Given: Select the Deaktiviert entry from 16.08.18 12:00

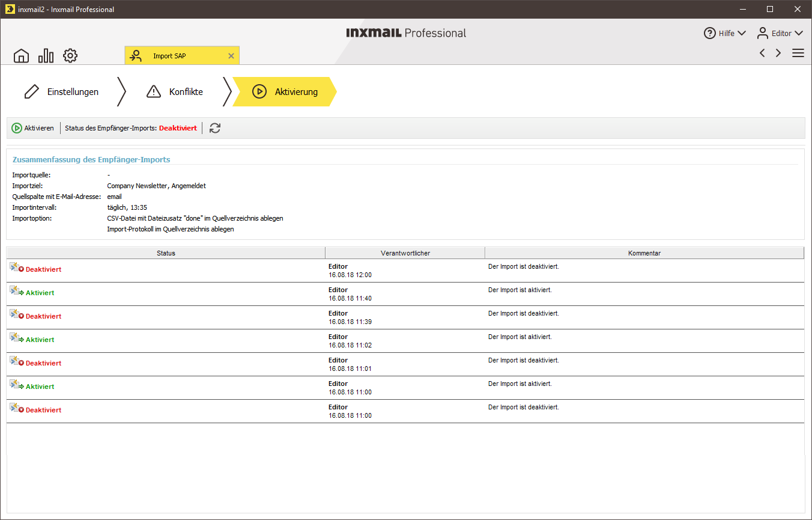Looking at the screenshot, I should [x=405, y=271].
